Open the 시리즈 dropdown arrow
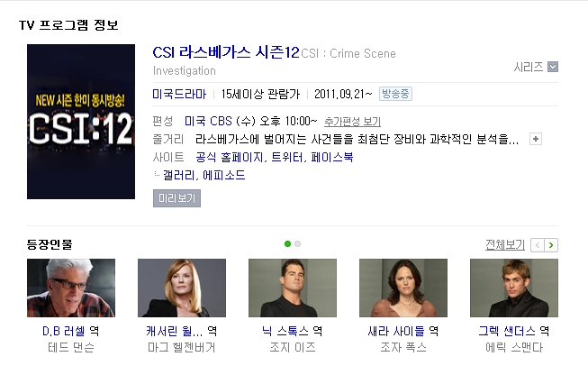This screenshot has width=588, height=384. point(553,67)
